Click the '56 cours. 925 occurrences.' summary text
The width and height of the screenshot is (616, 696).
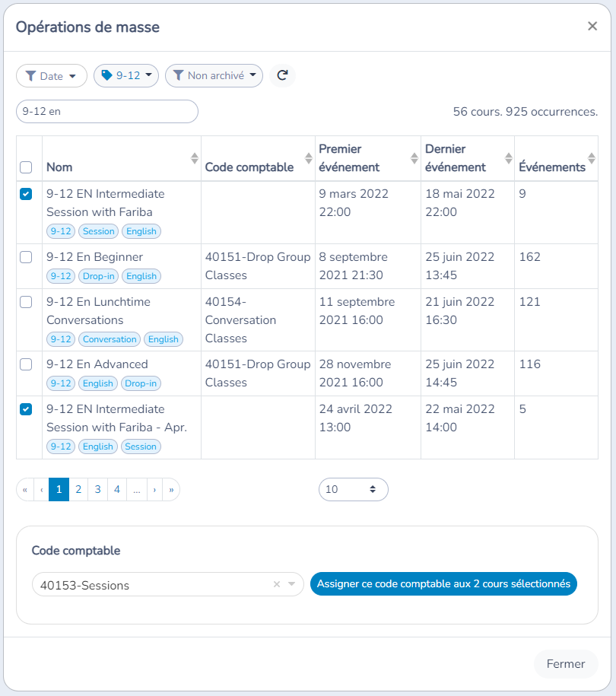pyautogui.click(x=526, y=111)
